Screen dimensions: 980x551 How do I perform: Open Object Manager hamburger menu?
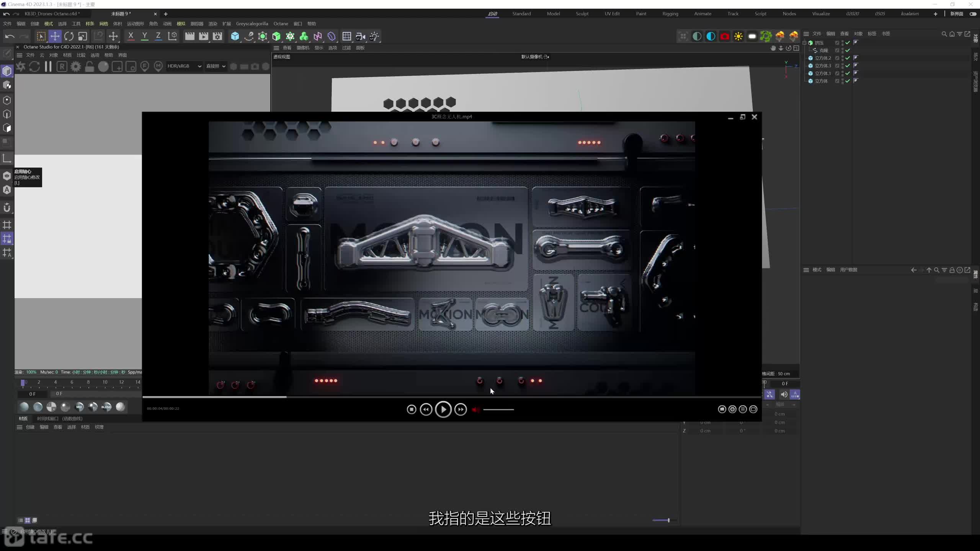pos(806,34)
